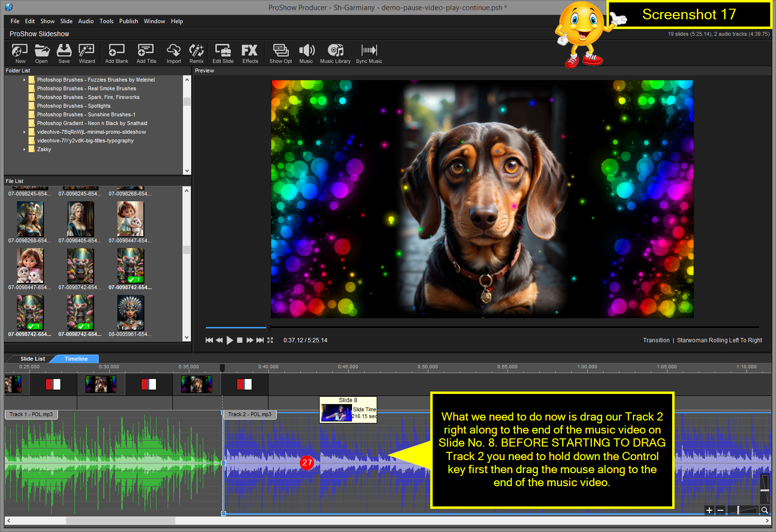This screenshot has width=776, height=532.
Task: Jump to start of preview
Action: (209, 340)
